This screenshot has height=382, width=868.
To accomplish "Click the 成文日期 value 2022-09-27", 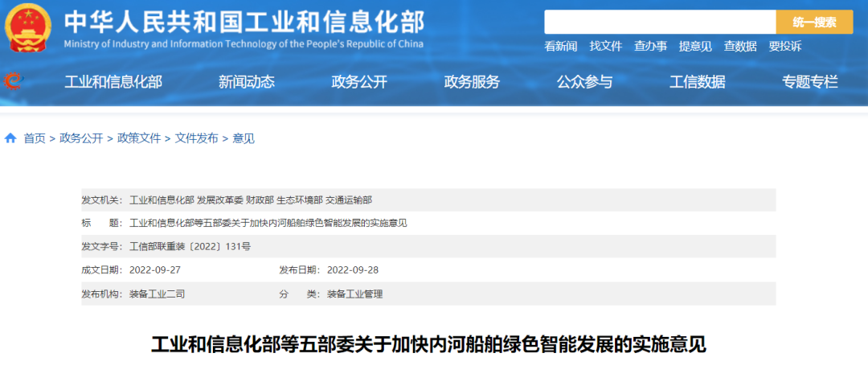I will 155,269.
